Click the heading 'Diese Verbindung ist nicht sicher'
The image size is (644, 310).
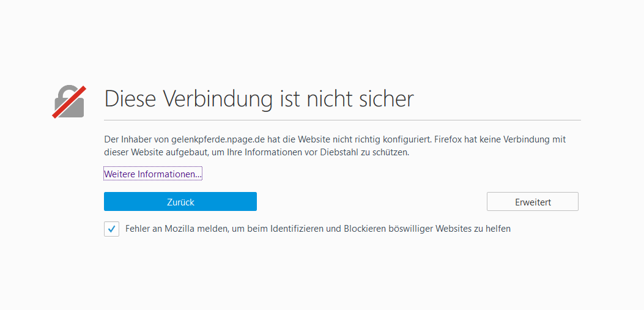259,99
